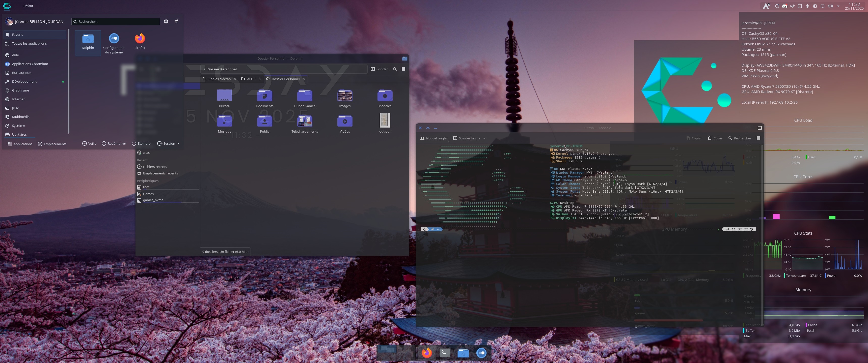The image size is (868, 363).
Task: Click Coller in the Konsole toolbar
Action: tap(715, 138)
